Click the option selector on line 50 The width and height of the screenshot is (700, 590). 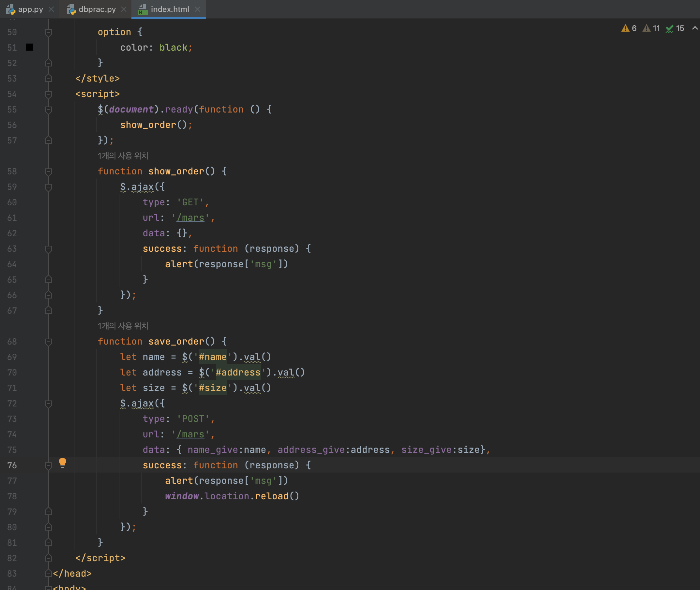coord(114,32)
